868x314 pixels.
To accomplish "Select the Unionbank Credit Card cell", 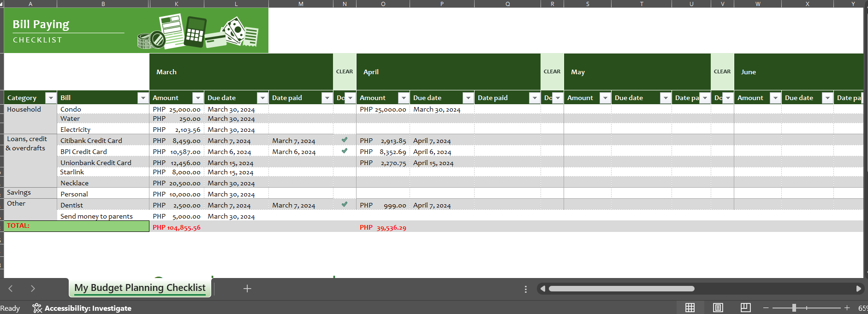I will click(103, 163).
